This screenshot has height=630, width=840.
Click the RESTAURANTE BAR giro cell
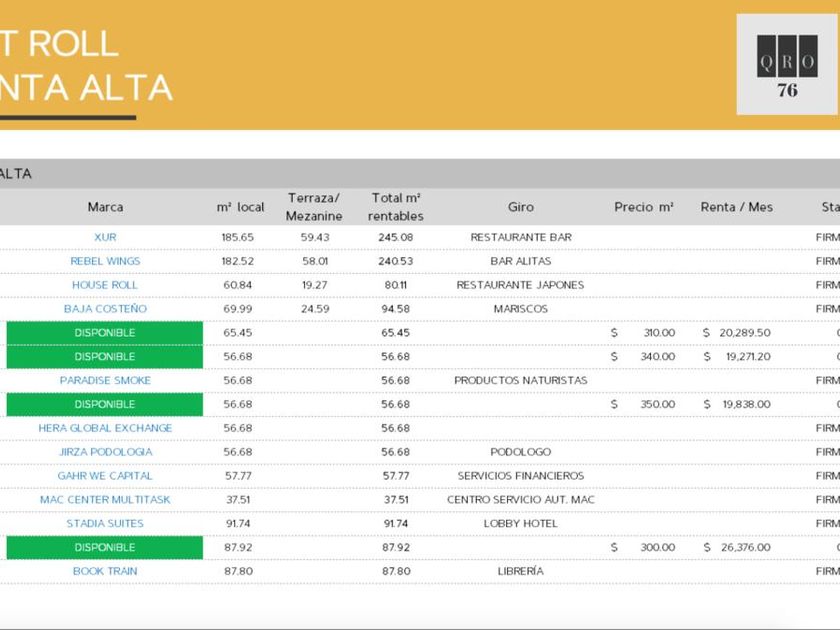click(x=520, y=237)
